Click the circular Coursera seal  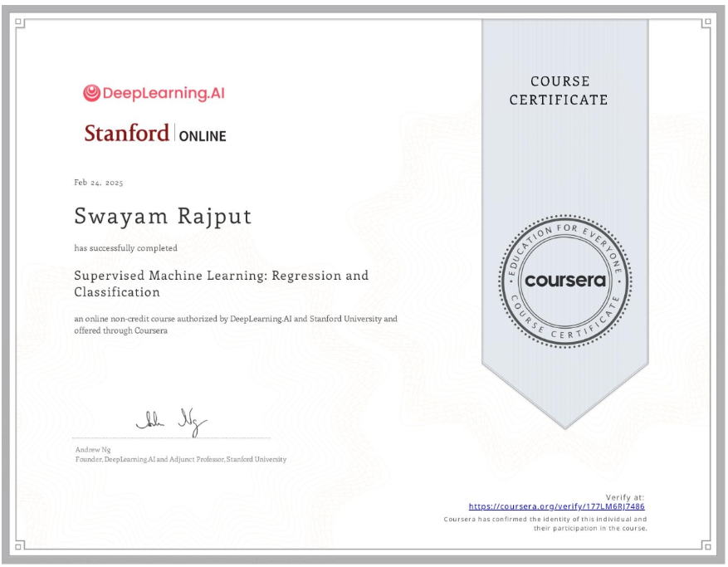564,279
